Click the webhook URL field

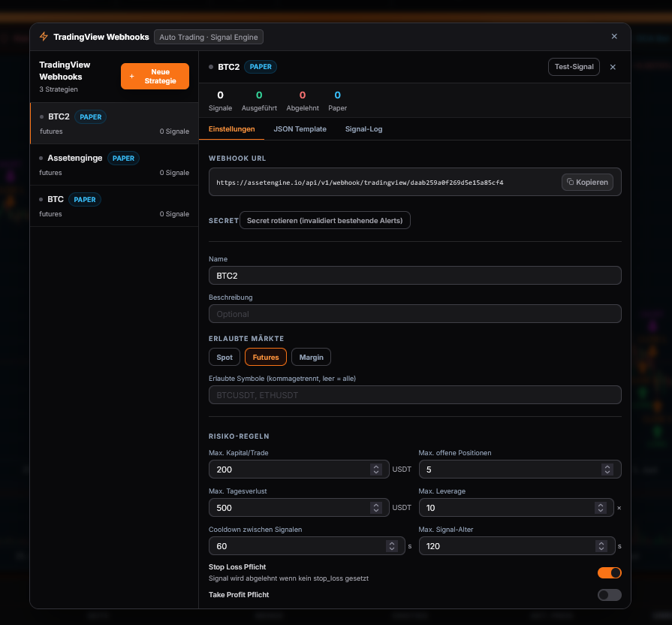(x=415, y=182)
